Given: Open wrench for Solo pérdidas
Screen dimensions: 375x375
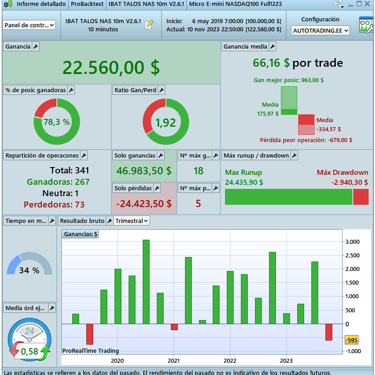Looking at the screenshot, I should pyautogui.click(x=157, y=188).
